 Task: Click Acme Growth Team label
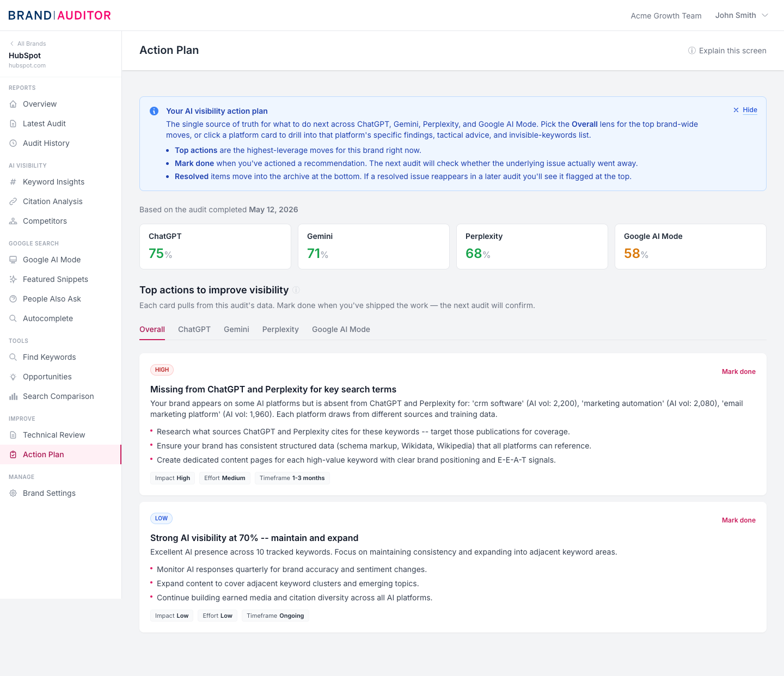click(x=666, y=16)
